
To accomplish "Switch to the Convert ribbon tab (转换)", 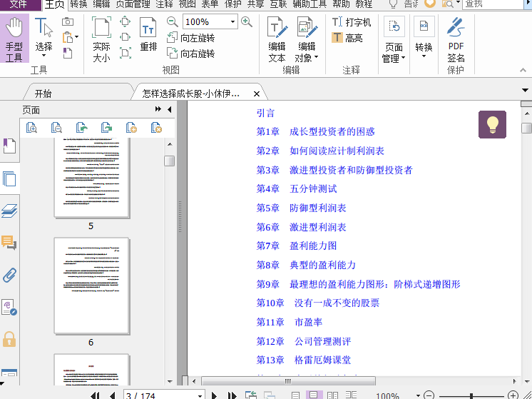I will click(x=78, y=4).
